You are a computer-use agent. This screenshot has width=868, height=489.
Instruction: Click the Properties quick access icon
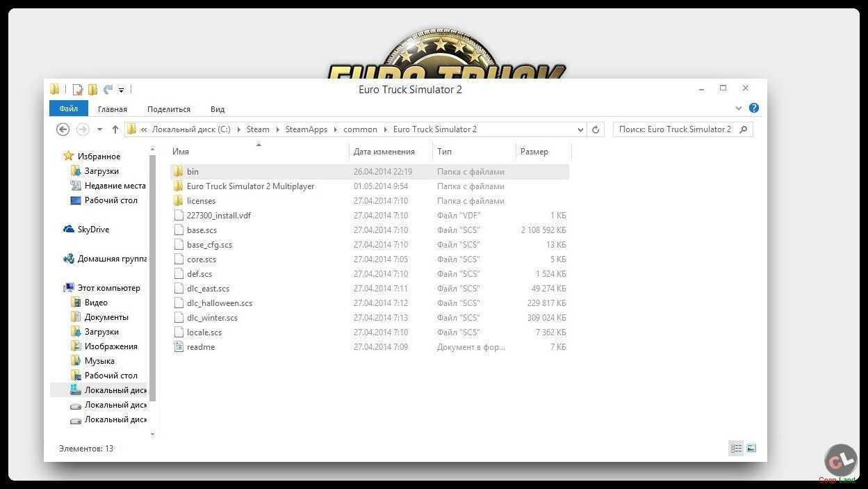pyautogui.click(x=78, y=90)
